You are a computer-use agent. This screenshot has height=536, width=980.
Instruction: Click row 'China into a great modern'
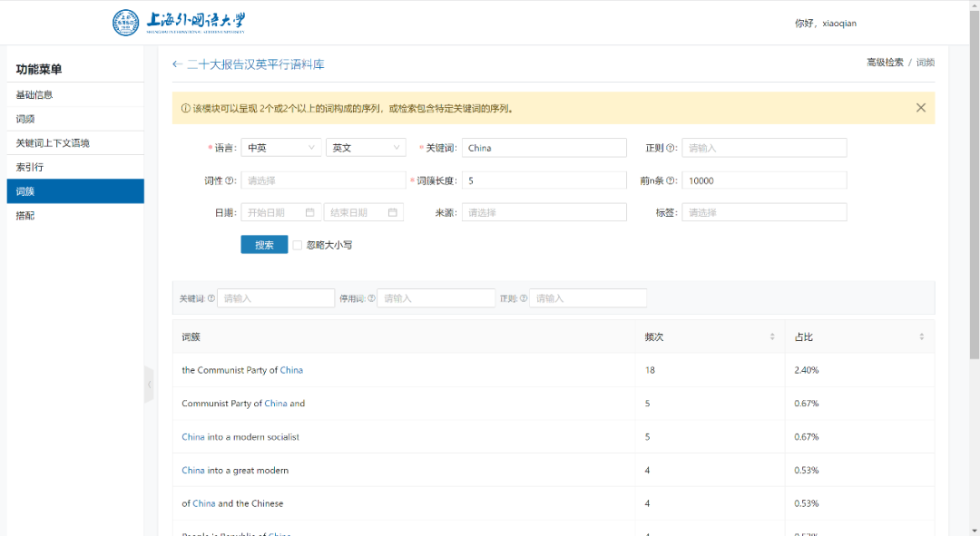pos(554,470)
